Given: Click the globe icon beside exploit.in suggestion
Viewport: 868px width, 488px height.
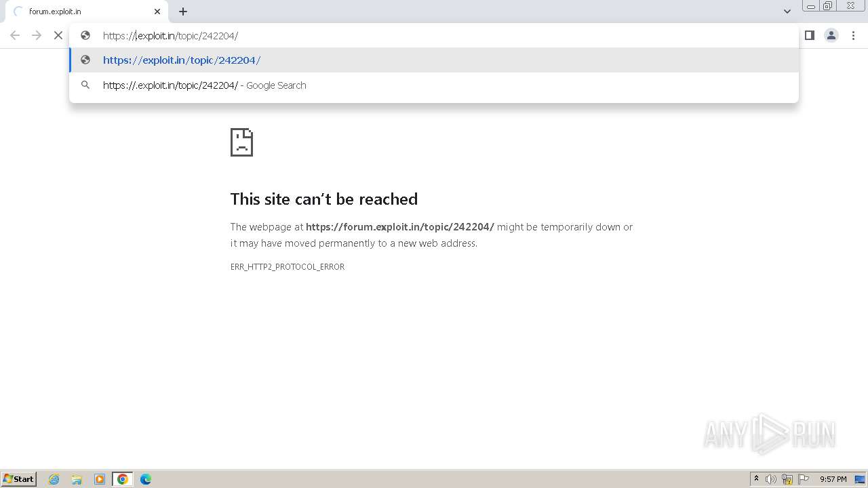Looking at the screenshot, I should [x=85, y=60].
